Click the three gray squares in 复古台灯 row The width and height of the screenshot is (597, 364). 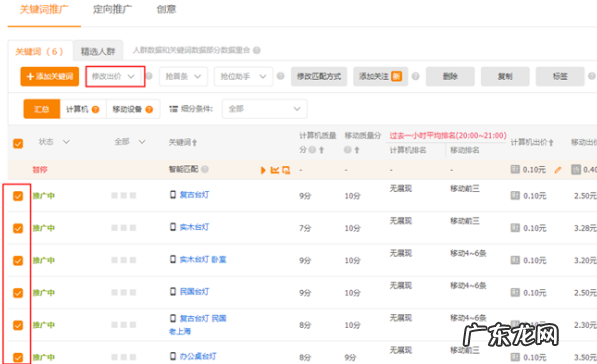pos(123,196)
